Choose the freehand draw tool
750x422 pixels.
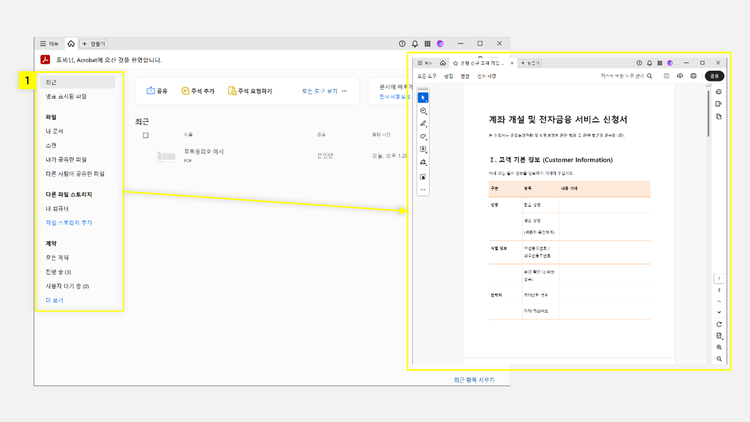423,137
